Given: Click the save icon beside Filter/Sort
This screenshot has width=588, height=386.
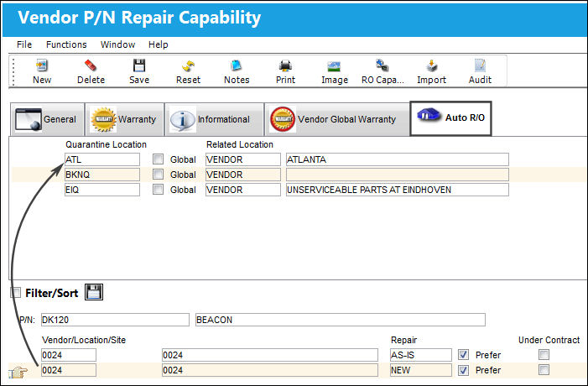Looking at the screenshot, I should click(x=94, y=292).
